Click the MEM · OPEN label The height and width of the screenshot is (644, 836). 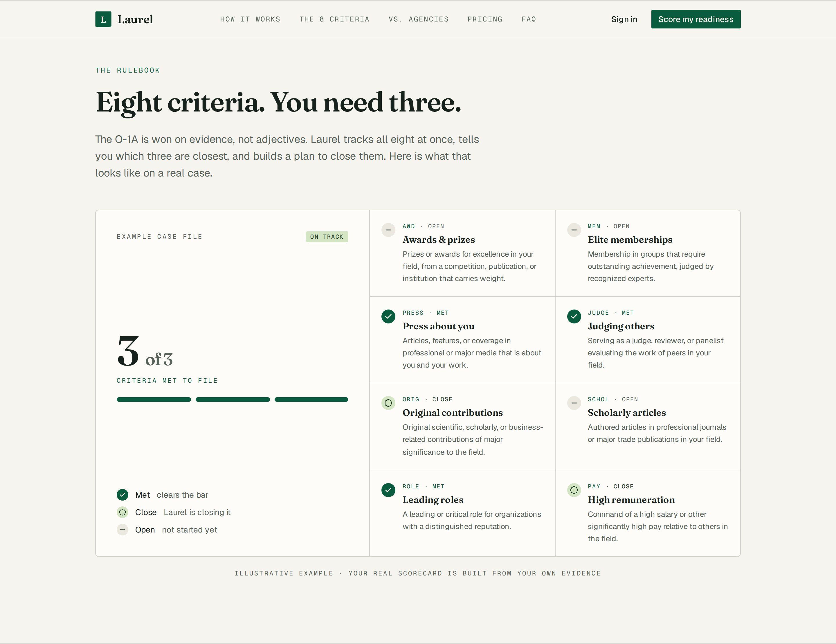(x=608, y=226)
